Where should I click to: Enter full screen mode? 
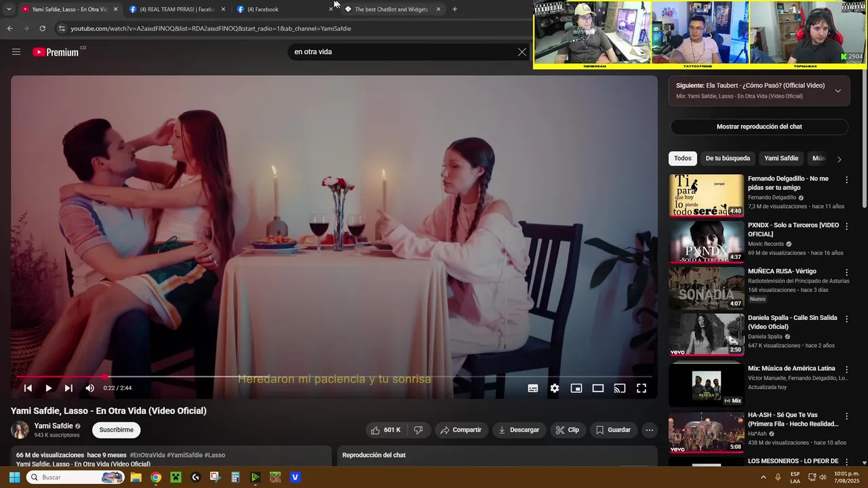click(642, 388)
